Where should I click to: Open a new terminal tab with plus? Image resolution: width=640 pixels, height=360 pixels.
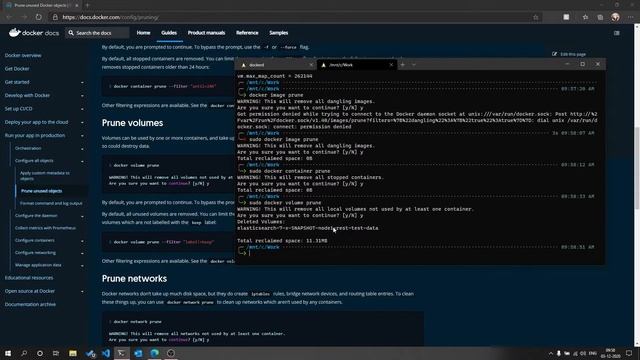tap(402, 64)
